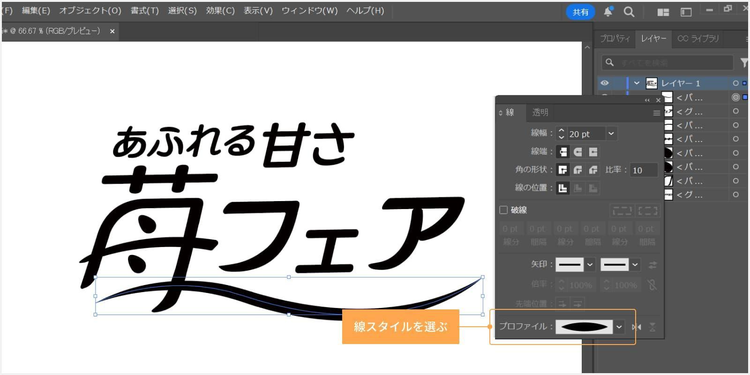Align stroke to center icon
The height and width of the screenshot is (375, 750).
pyautogui.click(x=563, y=188)
